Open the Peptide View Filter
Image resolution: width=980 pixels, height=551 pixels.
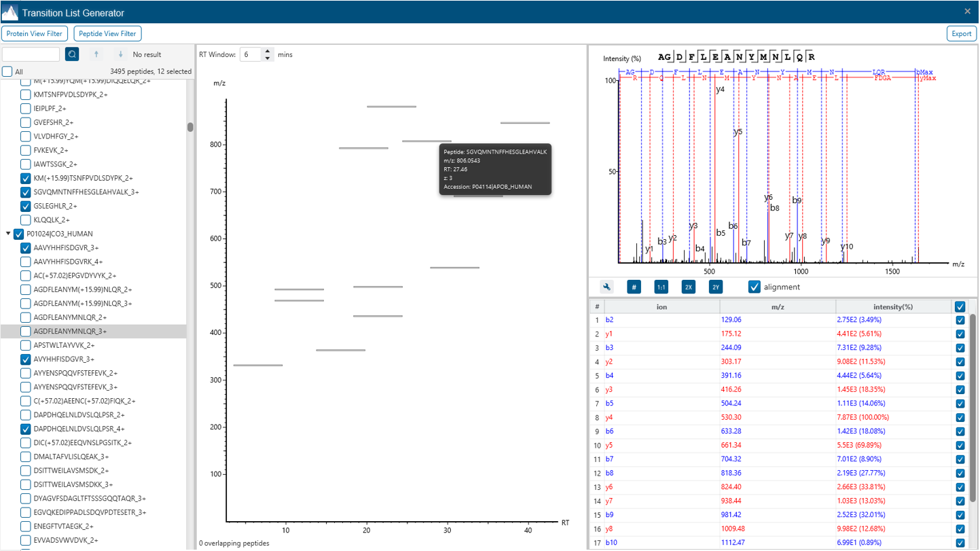(x=107, y=33)
